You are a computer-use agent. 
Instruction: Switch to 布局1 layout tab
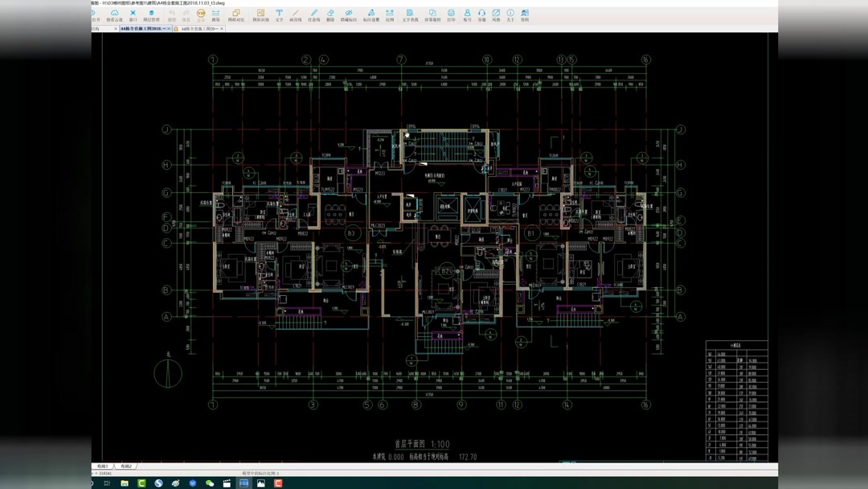[103, 466]
